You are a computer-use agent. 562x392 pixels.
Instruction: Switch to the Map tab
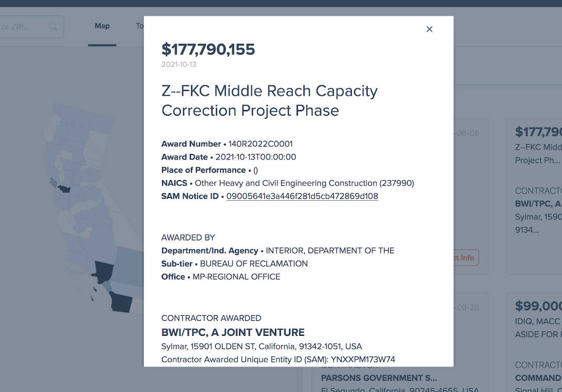pos(102,26)
